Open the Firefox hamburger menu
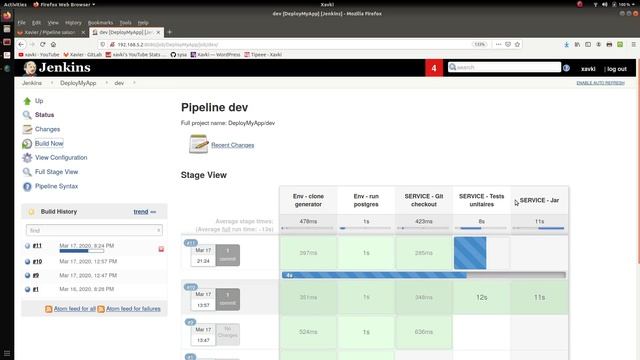This screenshot has width=640, height=360. click(633, 44)
